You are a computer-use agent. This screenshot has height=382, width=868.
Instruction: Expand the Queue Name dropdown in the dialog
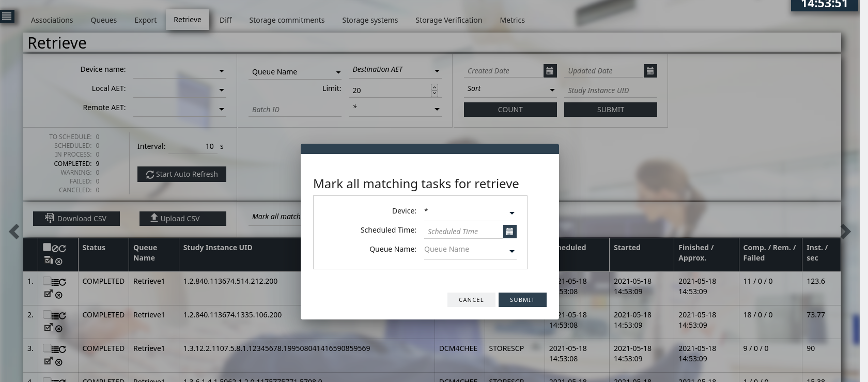coord(470,250)
